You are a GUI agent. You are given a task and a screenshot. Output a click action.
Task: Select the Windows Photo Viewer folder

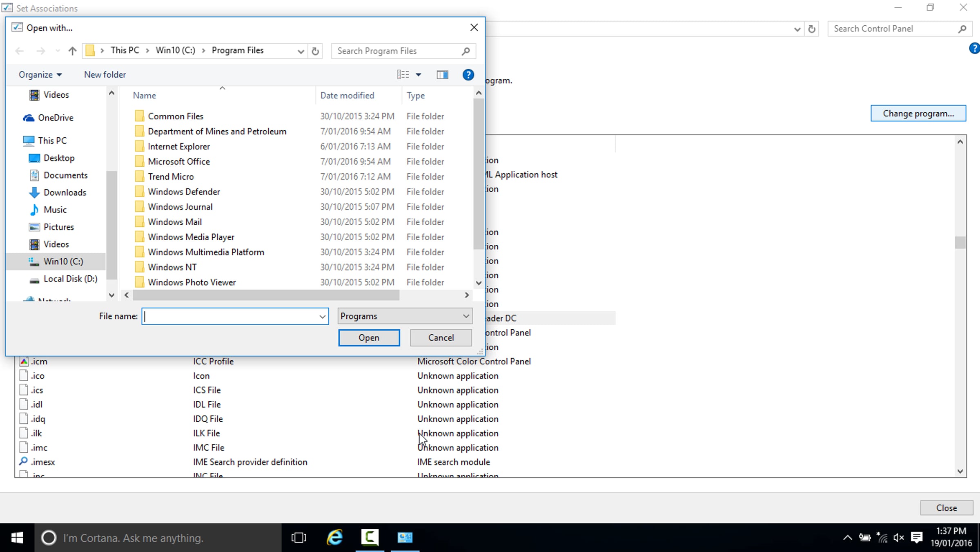192,282
